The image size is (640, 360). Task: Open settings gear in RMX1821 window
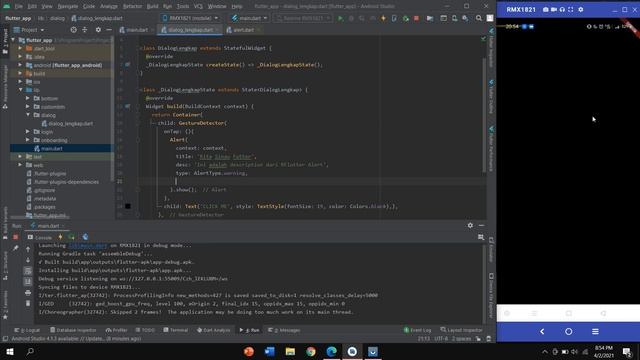point(581,9)
